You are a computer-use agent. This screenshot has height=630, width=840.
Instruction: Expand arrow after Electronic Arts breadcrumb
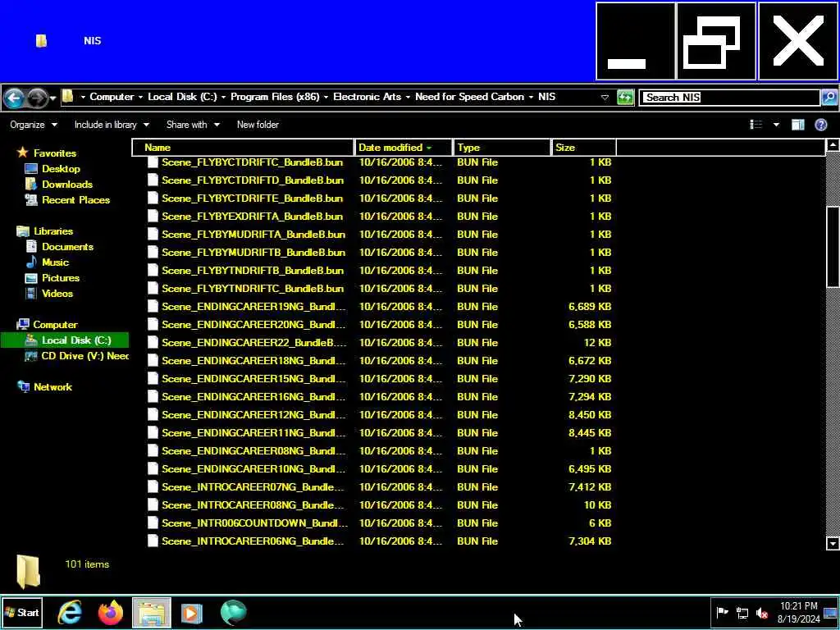click(408, 98)
